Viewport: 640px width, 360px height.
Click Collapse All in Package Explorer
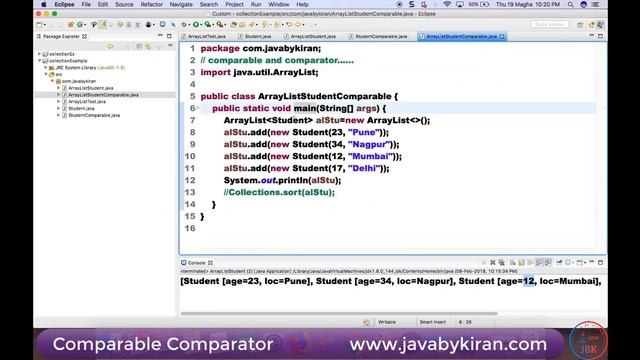coord(139,47)
